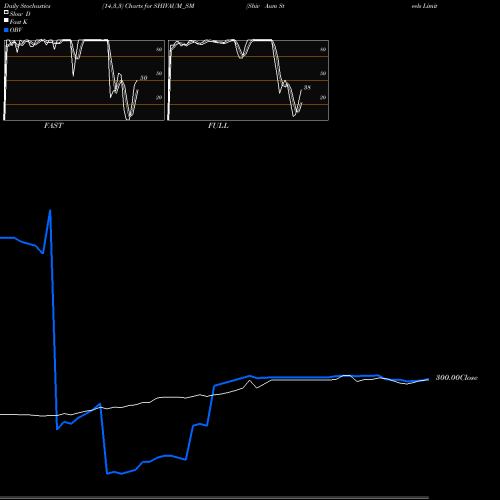The image size is (500, 500).
Task: Click the 'Charts for SHIVAUM_SM' title text
Action: tap(160, 6)
